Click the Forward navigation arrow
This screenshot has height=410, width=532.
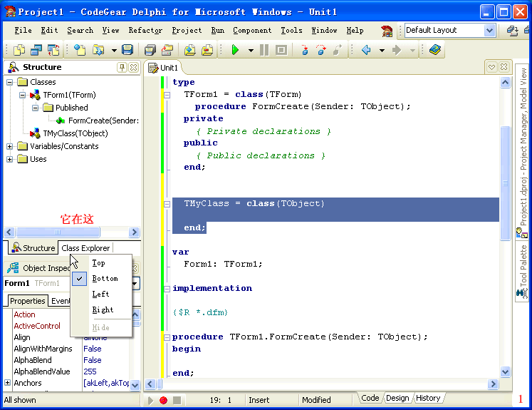tap(396, 51)
